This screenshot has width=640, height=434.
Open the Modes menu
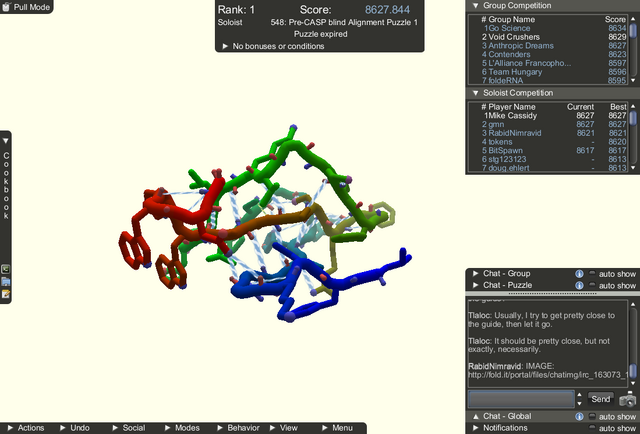182,427
